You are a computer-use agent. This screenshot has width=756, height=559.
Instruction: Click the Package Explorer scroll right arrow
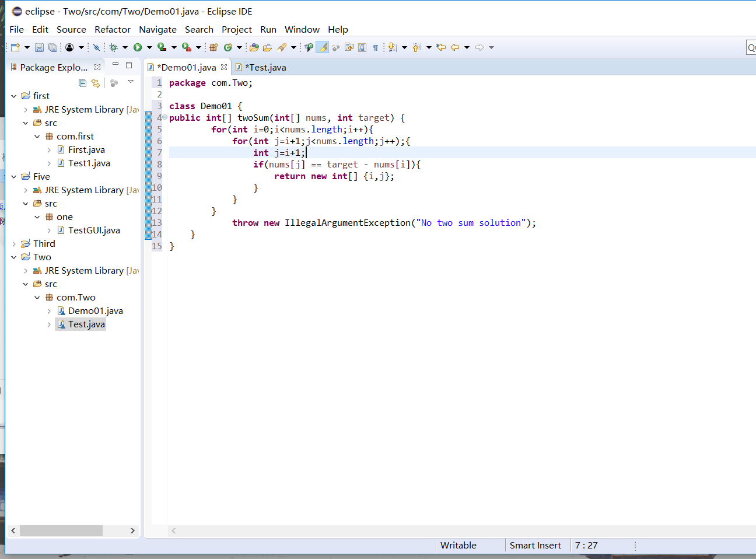[132, 530]
